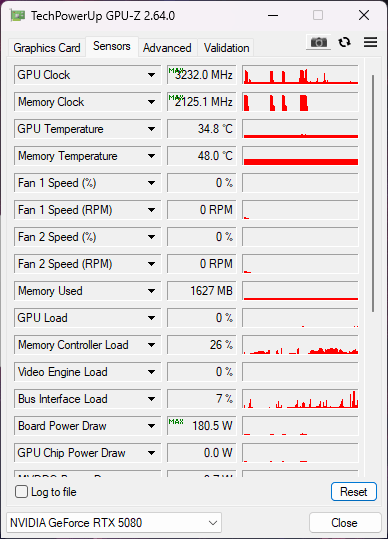Click the Bus Interface Load graph
Viewport: 388px width, 539px height.
click(x=300, y=399)
